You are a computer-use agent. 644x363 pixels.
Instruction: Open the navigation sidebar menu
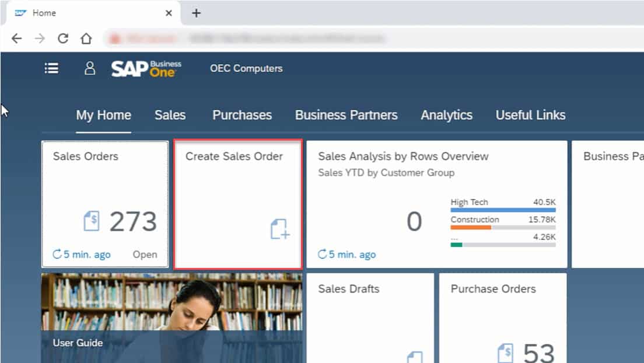click(x=51, y=68)
